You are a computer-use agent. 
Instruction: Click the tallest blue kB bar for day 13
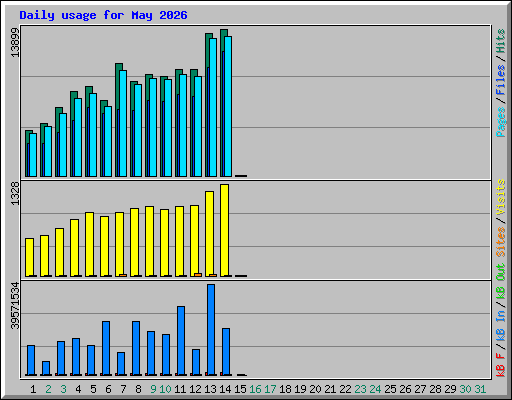[211, 330]
